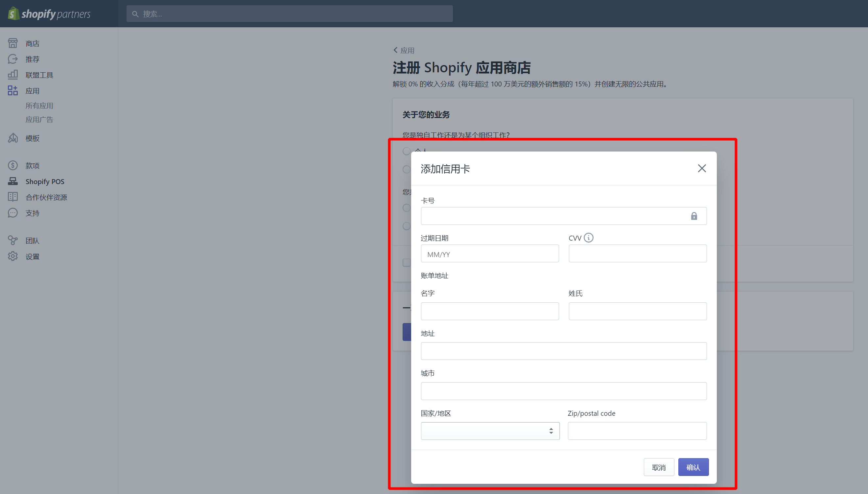Select the first radio button under 关于您的业务
Screen dimensions: 868x494
pyautogui.click(x=406, y=151)
